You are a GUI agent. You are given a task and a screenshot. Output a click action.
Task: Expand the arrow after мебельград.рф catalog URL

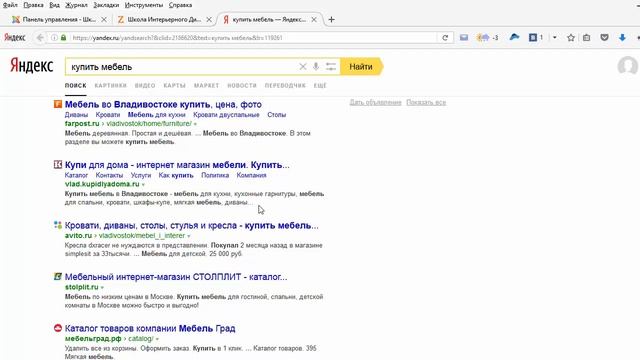(x=157, y=339)
